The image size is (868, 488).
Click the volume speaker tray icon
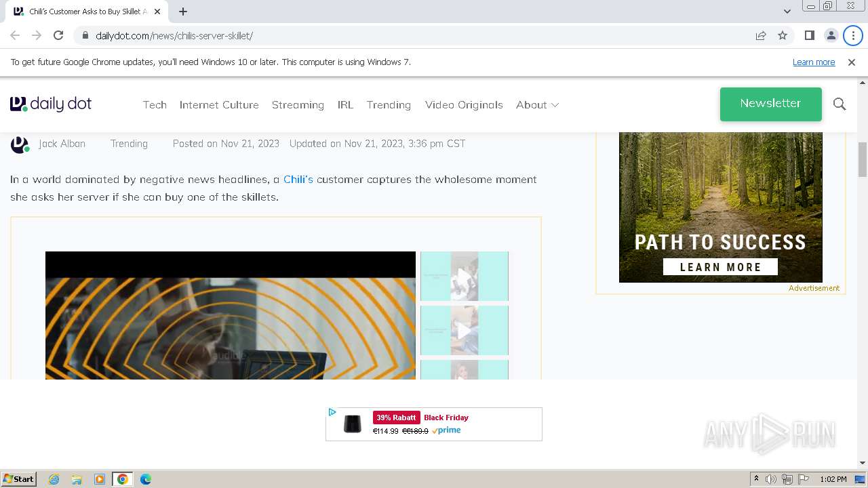point(771,479)
